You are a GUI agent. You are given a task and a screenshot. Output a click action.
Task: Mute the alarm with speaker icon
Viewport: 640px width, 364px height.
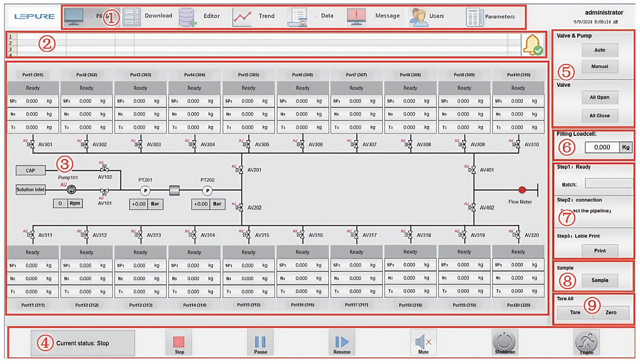point(423,342)
